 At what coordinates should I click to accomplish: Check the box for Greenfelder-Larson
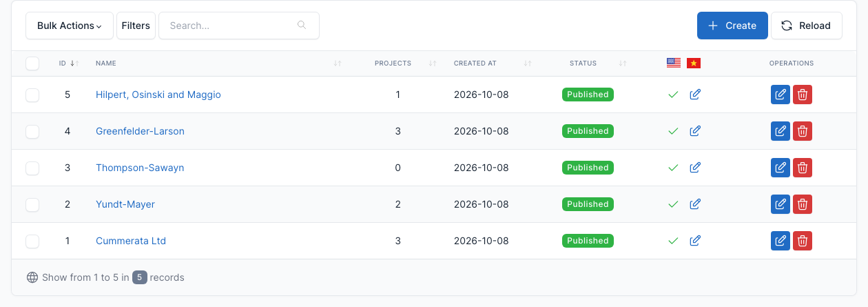point(32,132)
